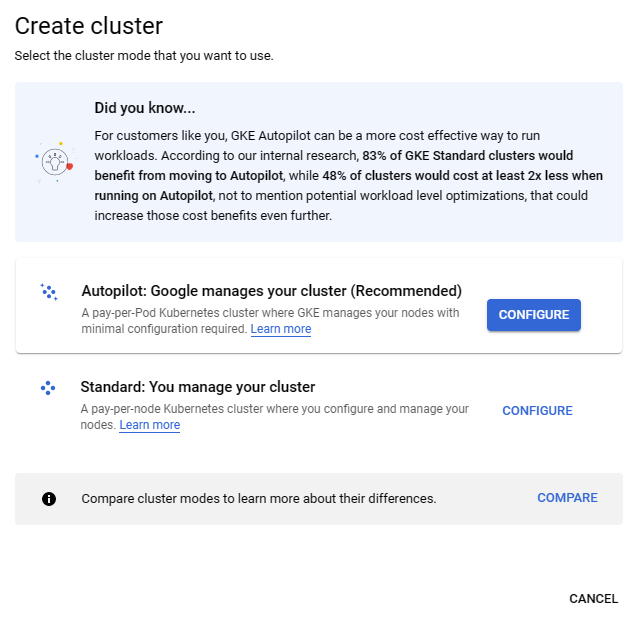Click the Autopilot cluster mode icon
The width and height of the screenshot is (637, 625).
click(48, 292)
